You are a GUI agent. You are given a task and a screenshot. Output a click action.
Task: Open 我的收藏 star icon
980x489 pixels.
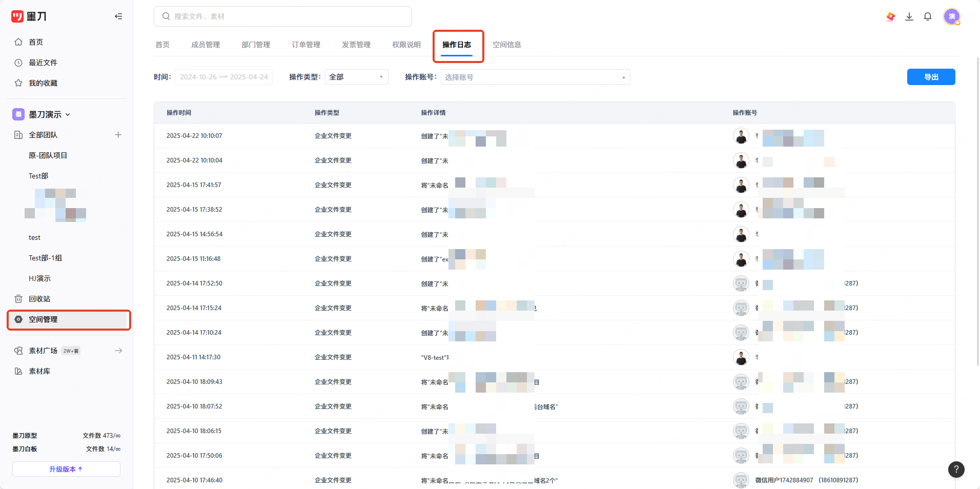coord(18,83)
